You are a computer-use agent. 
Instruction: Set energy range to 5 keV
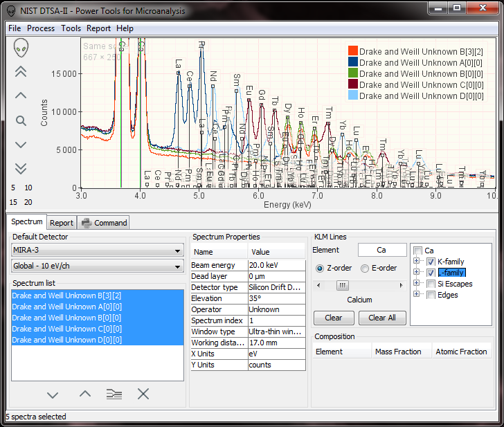(13, 188)
